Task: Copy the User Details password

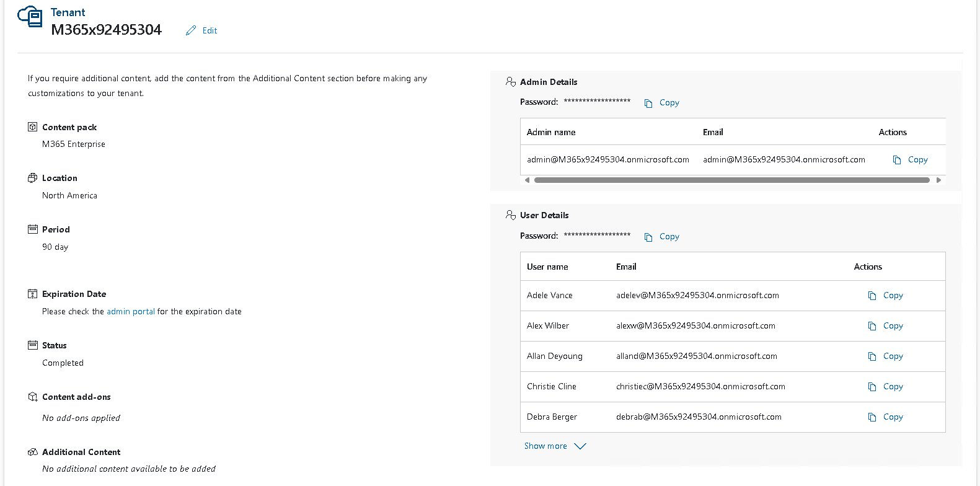Action: pyautogui.click(x=669, y=236)
